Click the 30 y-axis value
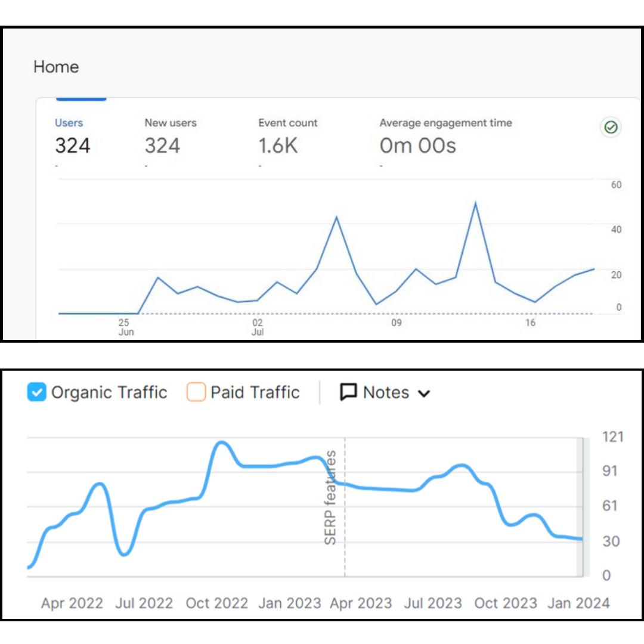The width and height of the screenshot is (644, 644). coord(611,541)
